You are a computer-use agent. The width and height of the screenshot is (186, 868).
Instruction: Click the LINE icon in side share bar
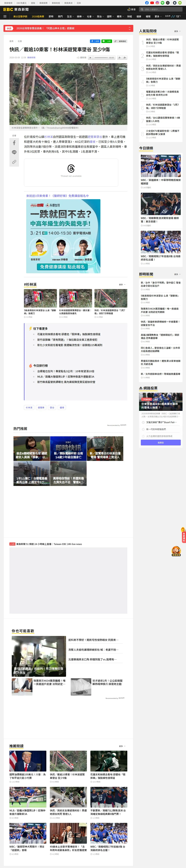(x=14, y=152)
